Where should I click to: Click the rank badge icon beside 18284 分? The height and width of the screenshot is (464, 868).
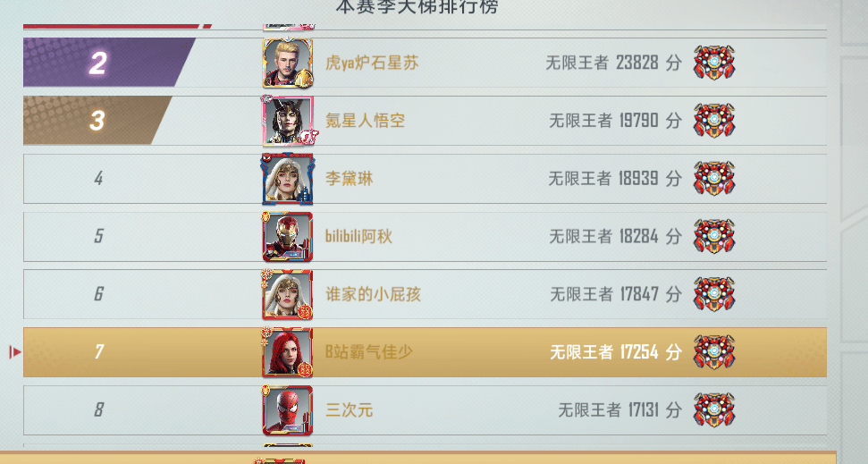pos(714,236)
